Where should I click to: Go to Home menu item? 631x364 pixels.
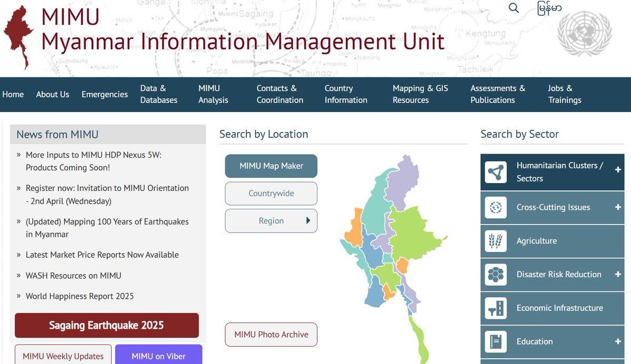click(13, 94)
